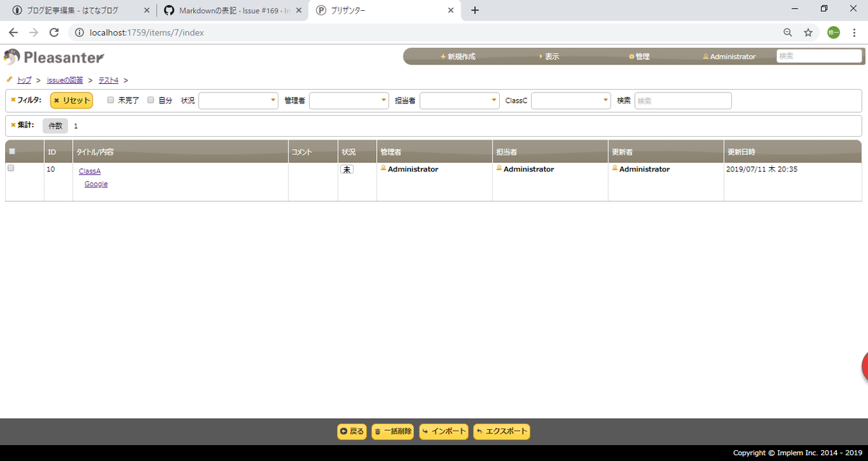This screenshot has height=461, width=868.
Task: Sort by 管理者 column header
Action: (435, 152)
